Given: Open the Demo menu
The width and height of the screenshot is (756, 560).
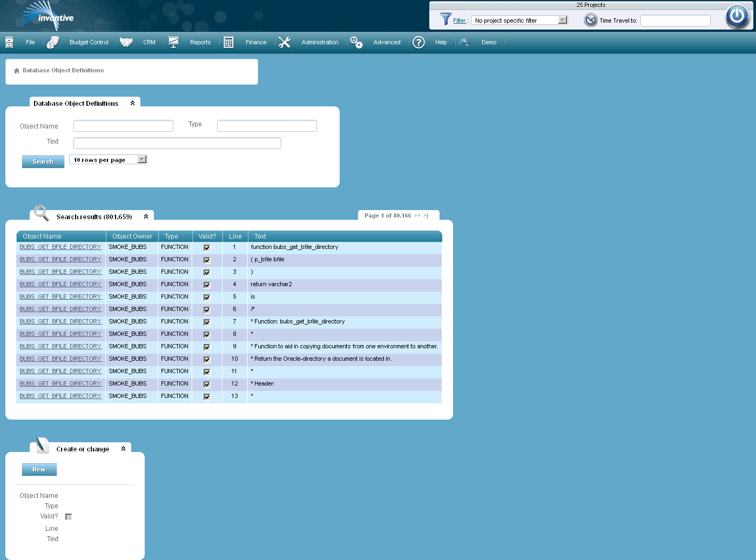Looking at the screenshot, I should (x=489, y=42).
